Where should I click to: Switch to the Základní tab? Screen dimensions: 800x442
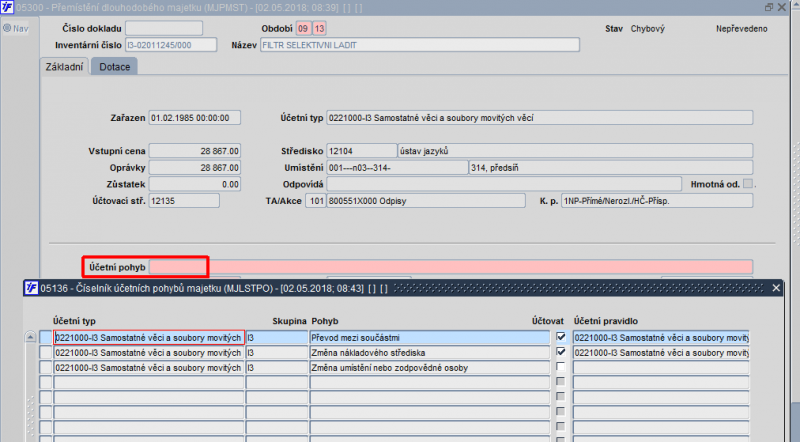click(x=64, y=67)
